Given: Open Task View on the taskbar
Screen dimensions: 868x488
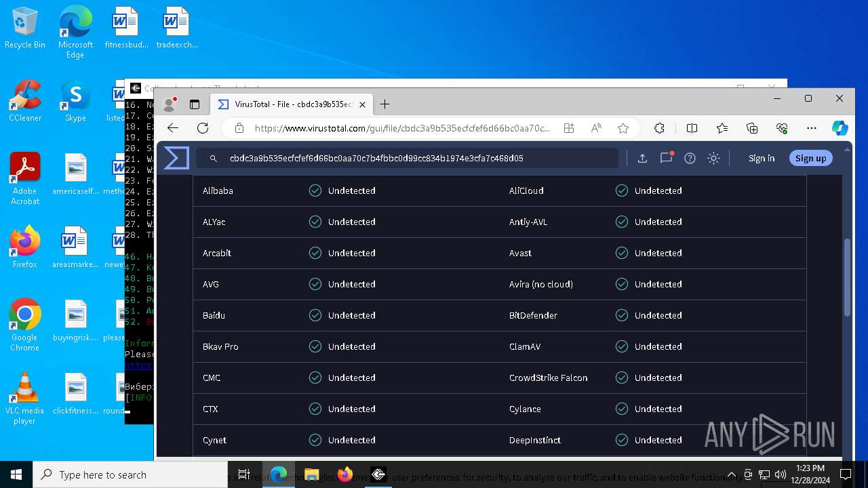Looking at the screenshot, I should [x=244, y=474].
